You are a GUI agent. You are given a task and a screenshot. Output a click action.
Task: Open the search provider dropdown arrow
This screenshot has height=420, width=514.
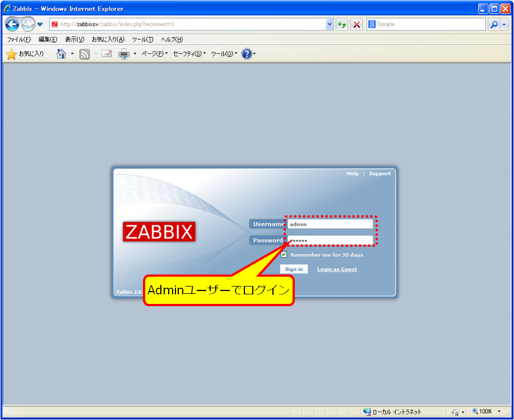click(x=504, y=24)
